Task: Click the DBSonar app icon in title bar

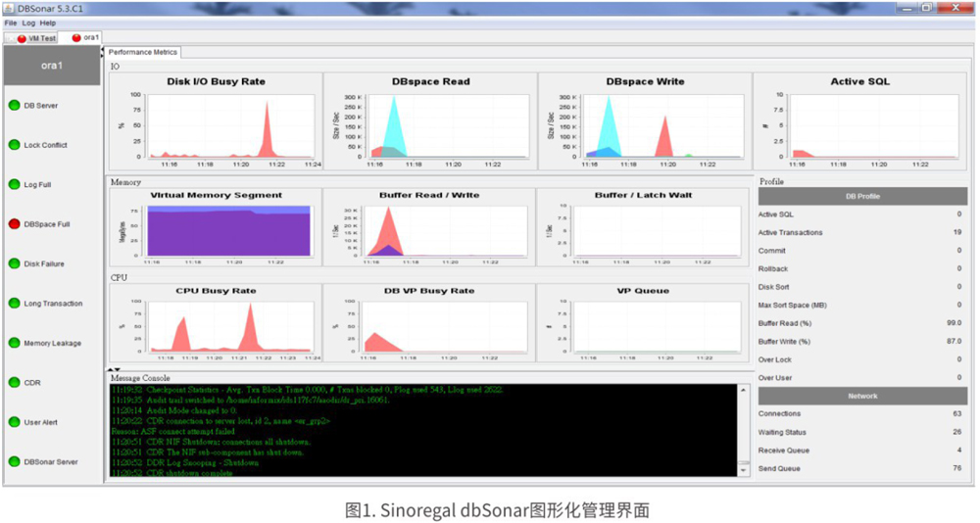Action: pyautogui.click(x=9, y=8)
